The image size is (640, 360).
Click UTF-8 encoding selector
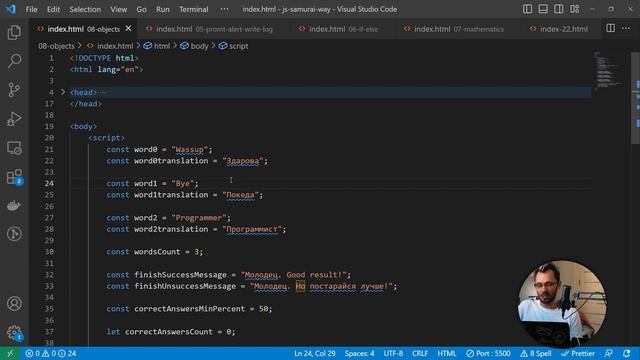393,353
